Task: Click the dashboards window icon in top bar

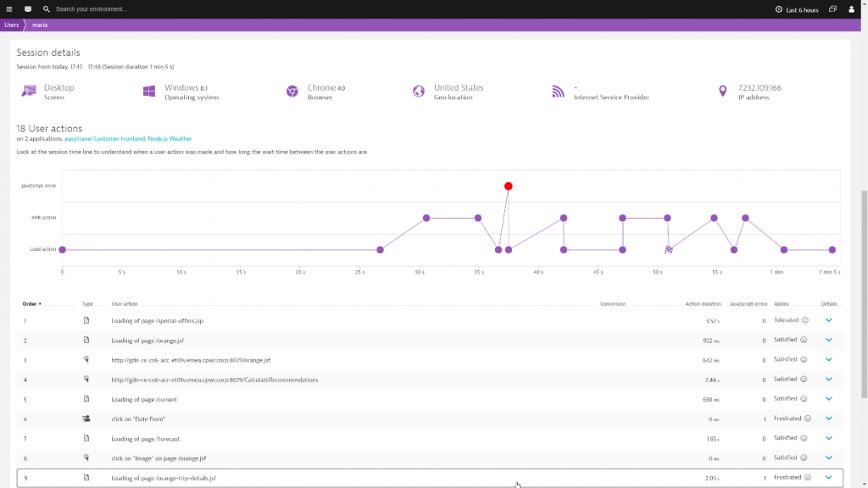Action: 833,8
